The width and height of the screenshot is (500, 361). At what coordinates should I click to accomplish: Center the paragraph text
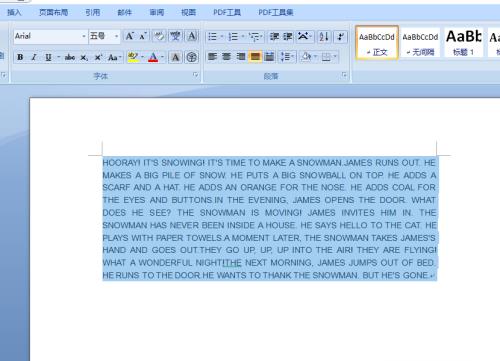[227, 57]
